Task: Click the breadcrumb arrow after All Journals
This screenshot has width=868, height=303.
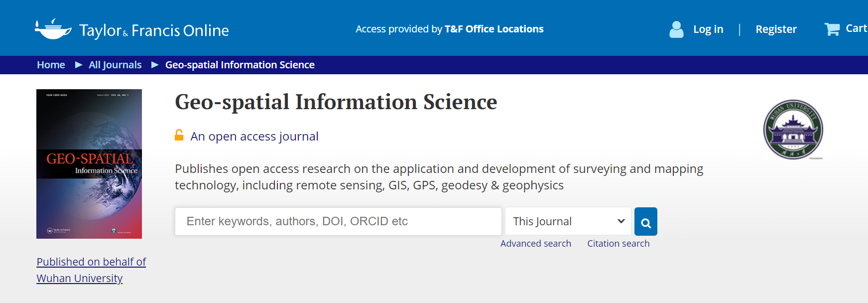Action: pyautogui.click(x=154, y=65)
